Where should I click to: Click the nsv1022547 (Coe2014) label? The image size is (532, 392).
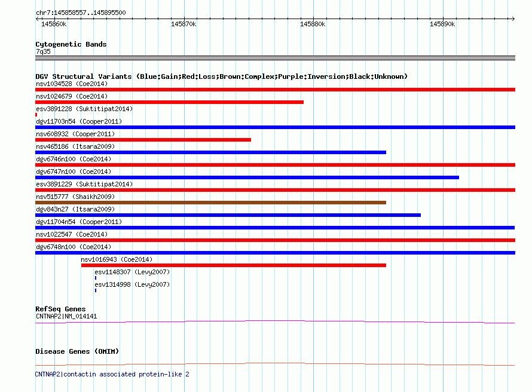point(72,234)
